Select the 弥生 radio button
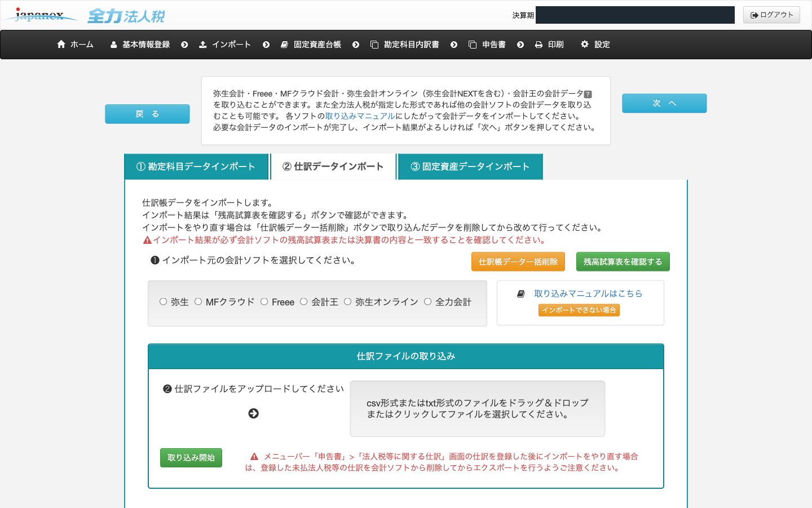 (x=163, y=301)
